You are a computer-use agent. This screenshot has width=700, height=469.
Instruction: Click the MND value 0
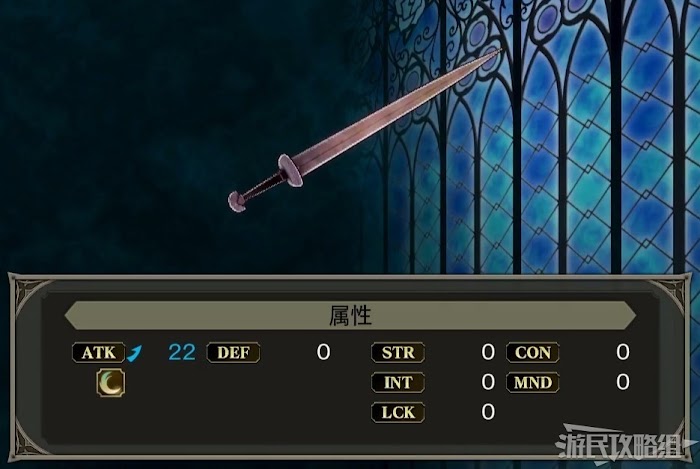point(623,382)
